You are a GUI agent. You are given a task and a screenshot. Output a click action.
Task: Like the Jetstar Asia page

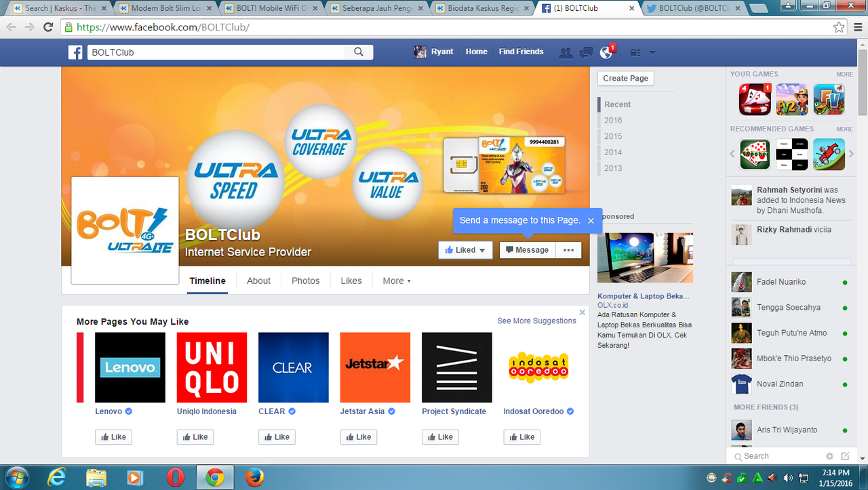(359, 437)
